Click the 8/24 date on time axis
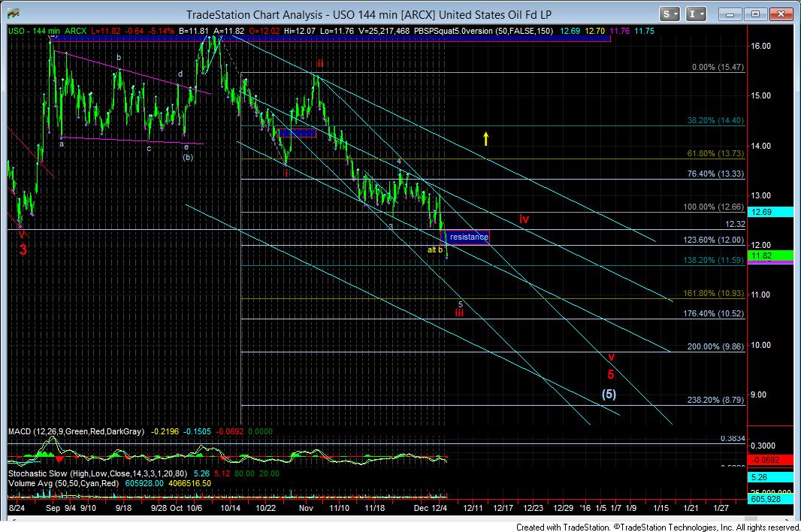This screenshot has height=532, width=801. (17, 508)
